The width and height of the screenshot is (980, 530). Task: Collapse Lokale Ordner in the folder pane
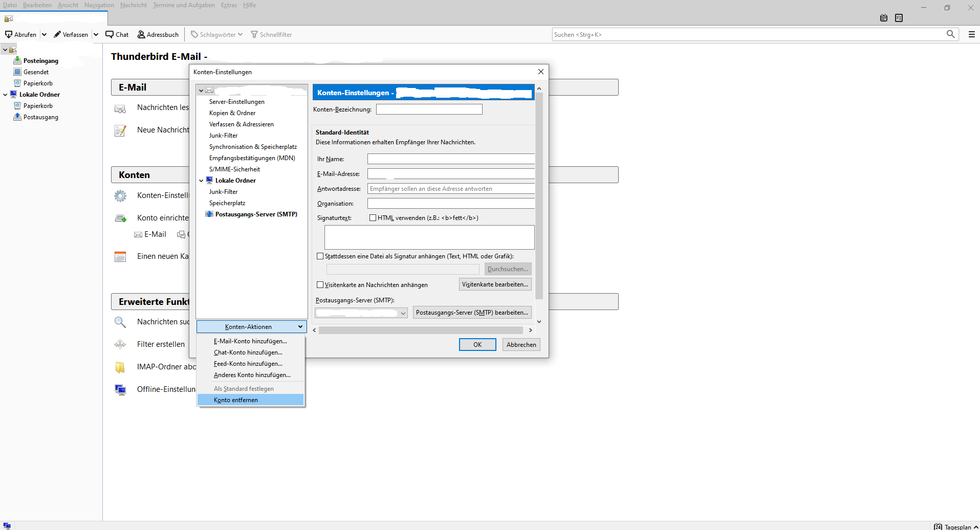point(5,94)
